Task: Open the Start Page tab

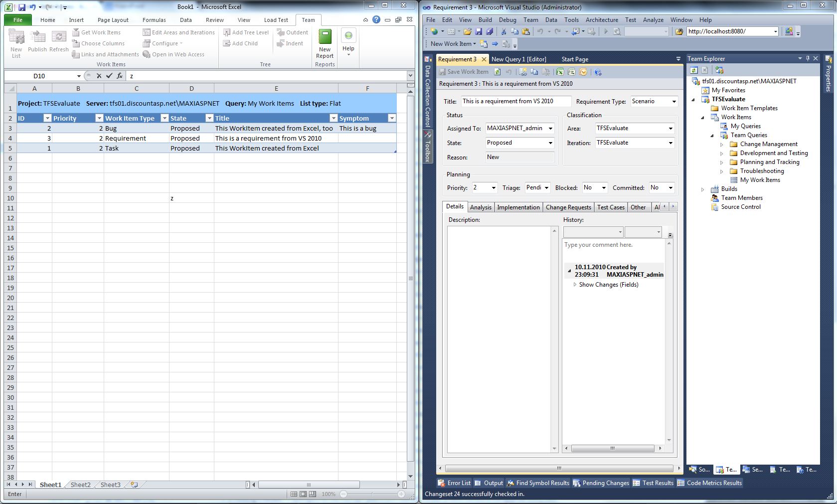Action: click(575, 59)
